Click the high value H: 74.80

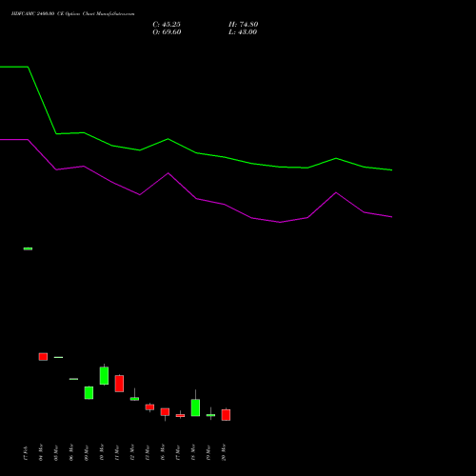244,25
